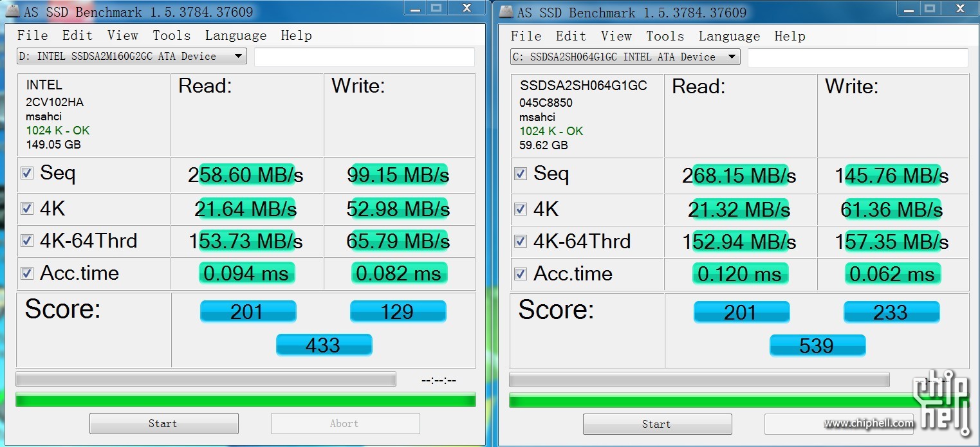Click the 4K-64Thrd write result 157.35 MB/s
Image resolution: width=980 pixels, height=447 pixels.
pyautogui.click(x=892, y=242)
